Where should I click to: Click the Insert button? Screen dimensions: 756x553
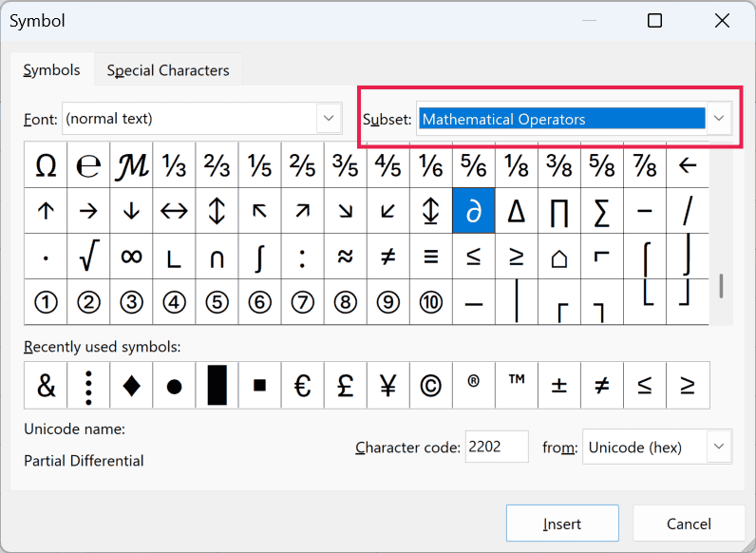(562, 524)
